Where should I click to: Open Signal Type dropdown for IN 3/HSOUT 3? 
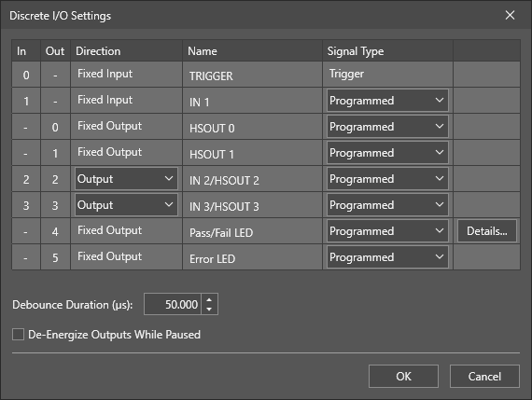coord(387,205)
